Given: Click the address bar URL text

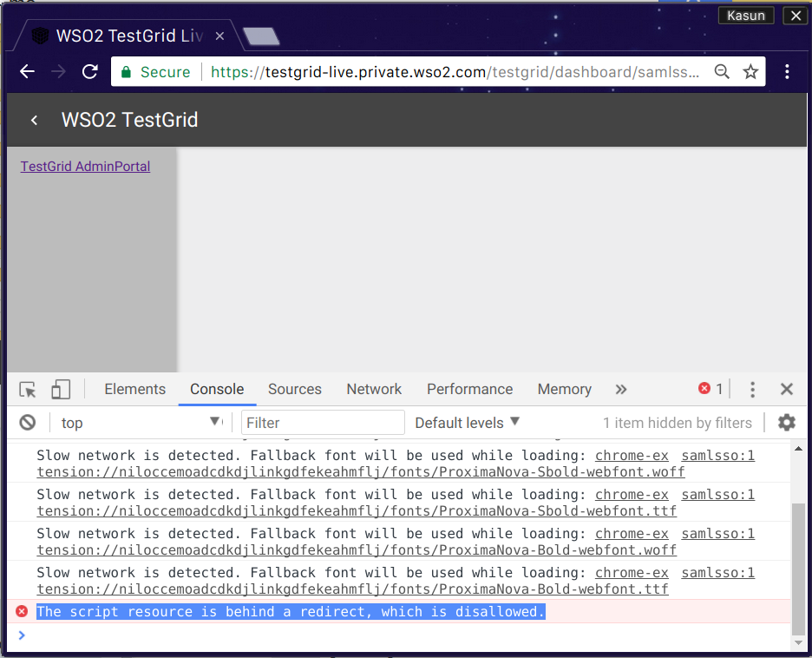Looking at the screenshot, I should (455, 71).
